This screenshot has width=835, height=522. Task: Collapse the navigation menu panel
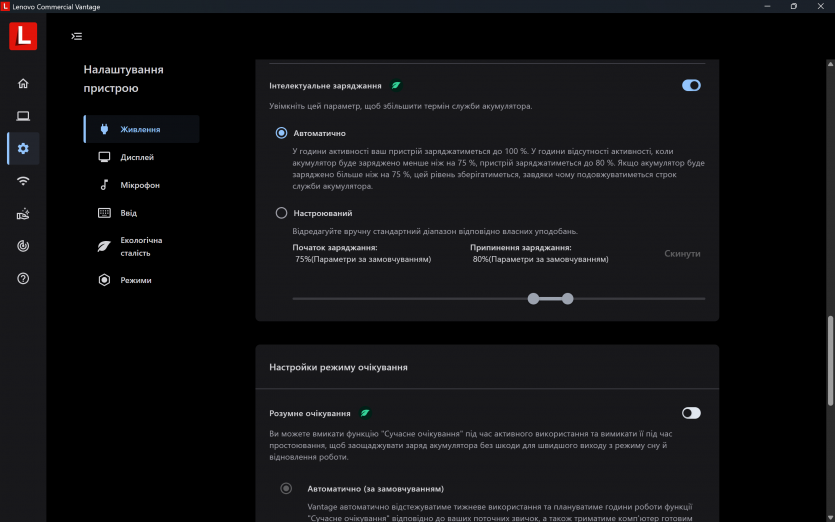[x=77, y=37]
